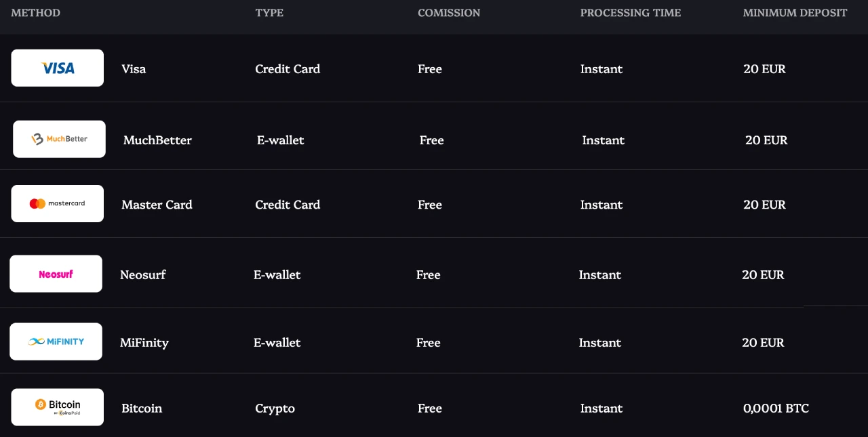
Task: Click the PROCESSING TIME header
Action: 631,13
